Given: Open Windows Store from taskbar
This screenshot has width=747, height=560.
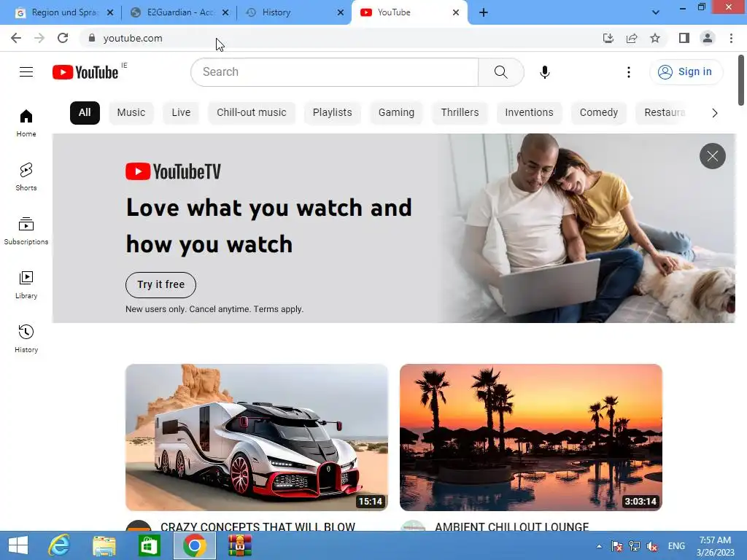Looking at the screenshot, I should coord(149,545).
